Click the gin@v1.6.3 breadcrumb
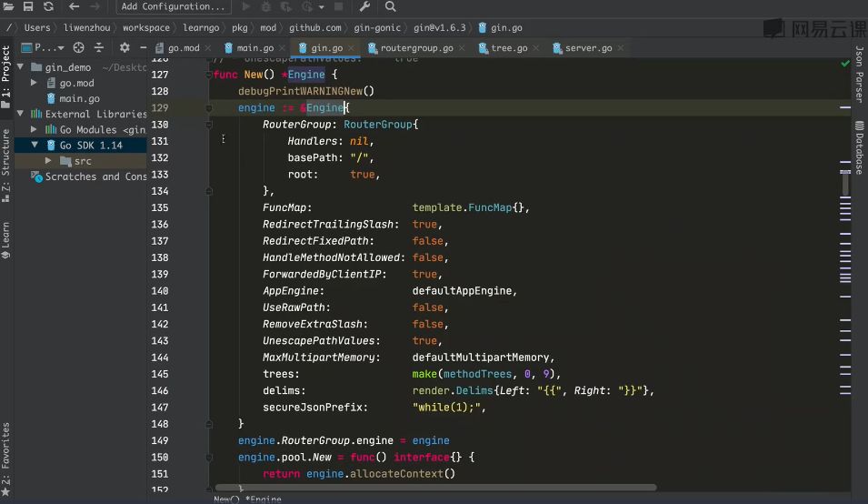 440,27
